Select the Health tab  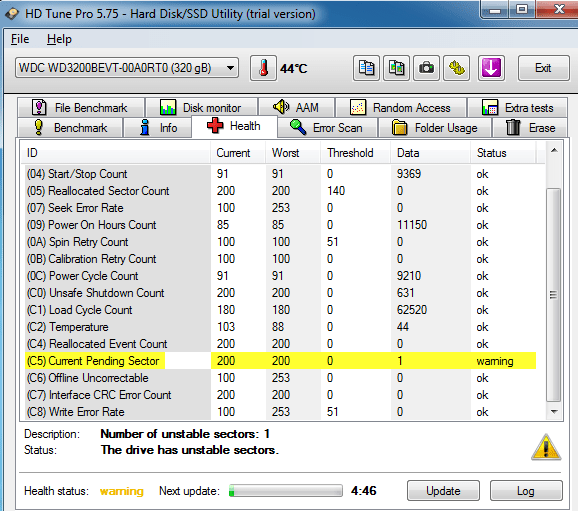pos(234,126)
